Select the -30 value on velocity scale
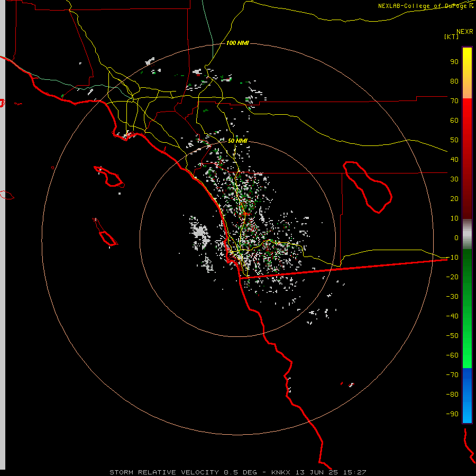The width and height of the screenshot is (476, 476). point(452,297)
